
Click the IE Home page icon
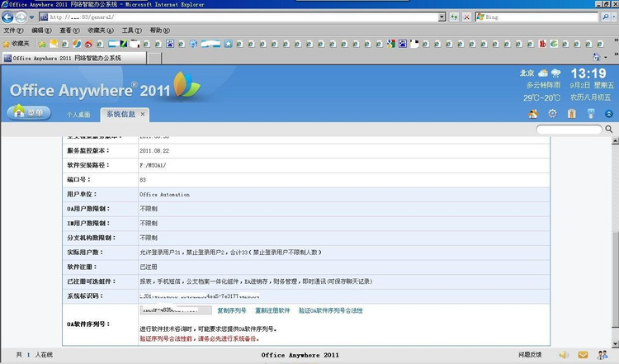[596, 57]
